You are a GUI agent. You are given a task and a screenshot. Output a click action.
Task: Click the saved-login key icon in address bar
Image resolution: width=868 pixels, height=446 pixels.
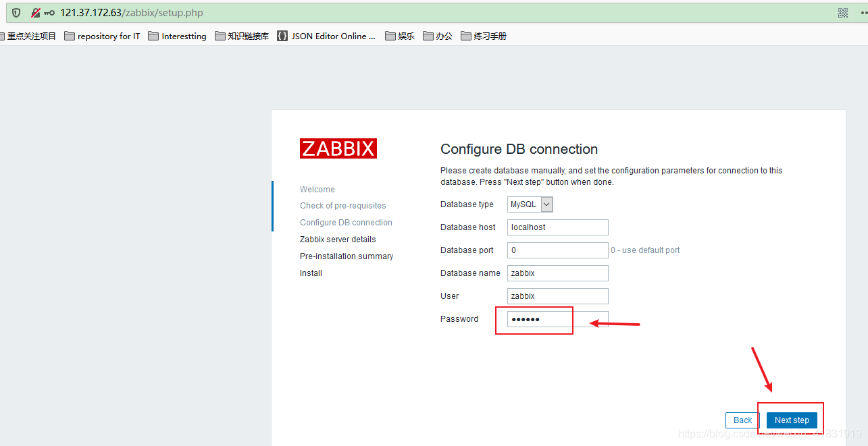tap(49, 13)
